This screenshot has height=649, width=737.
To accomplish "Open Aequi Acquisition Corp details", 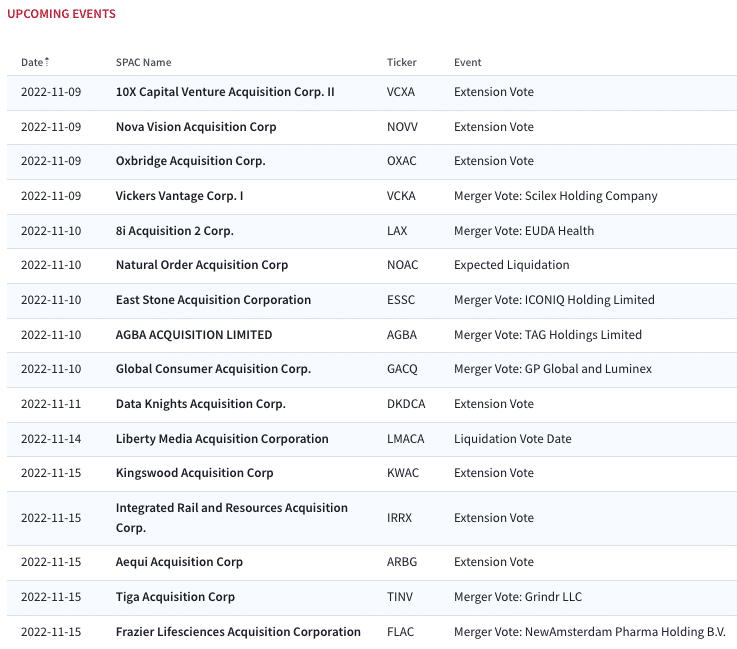I will pos(179,562).
